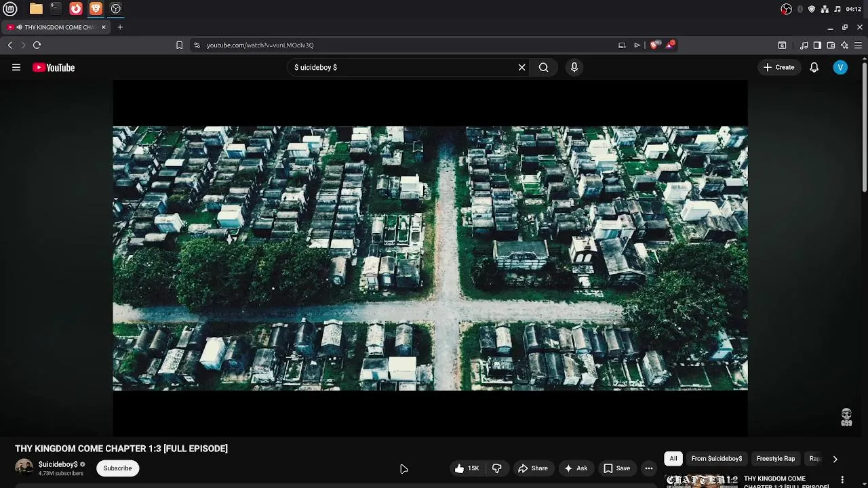Open THY KINGDOM COME CHAPTER 1:2 recommended video
The image size is (868, 488).
pyautogui.click(x=786, y=482)
